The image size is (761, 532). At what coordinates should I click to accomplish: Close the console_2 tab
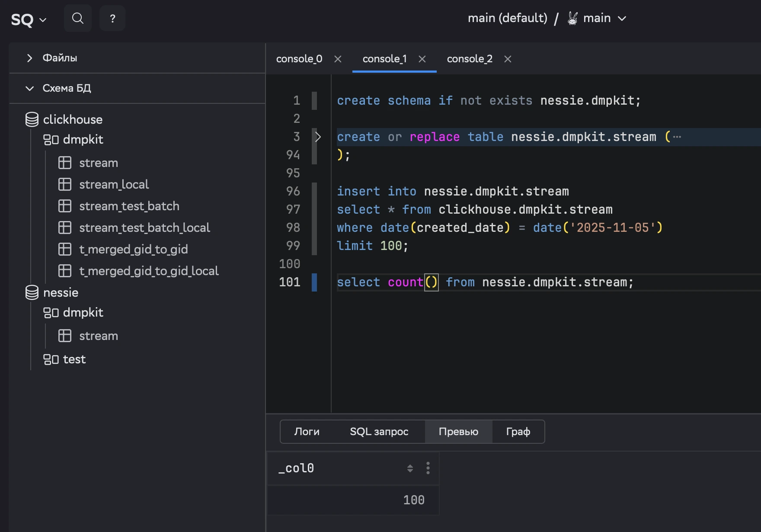point(508,59)
